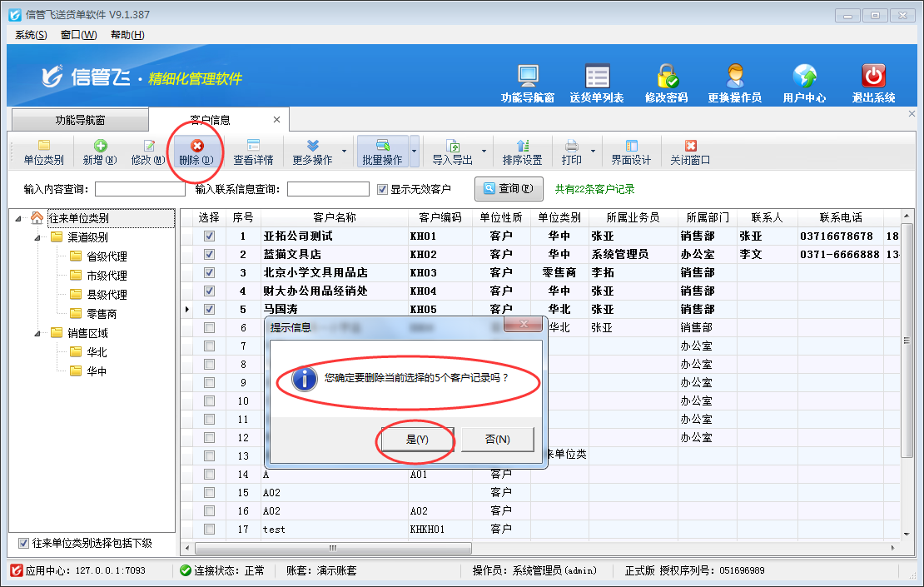Viewport: 924px width, 587px height.
Task: Collapse the 渠道级别 tree node
Action: click(x=37, y=237)
